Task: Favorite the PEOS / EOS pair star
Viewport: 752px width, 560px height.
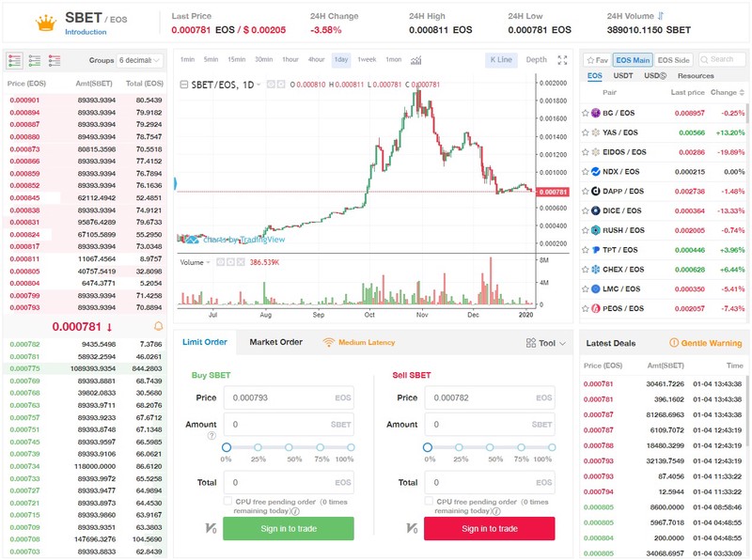Action: coord(585,309)
